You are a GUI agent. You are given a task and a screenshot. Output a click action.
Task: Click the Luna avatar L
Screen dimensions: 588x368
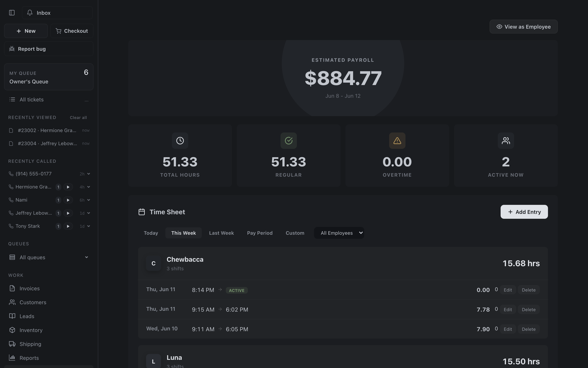coord(153,361)
